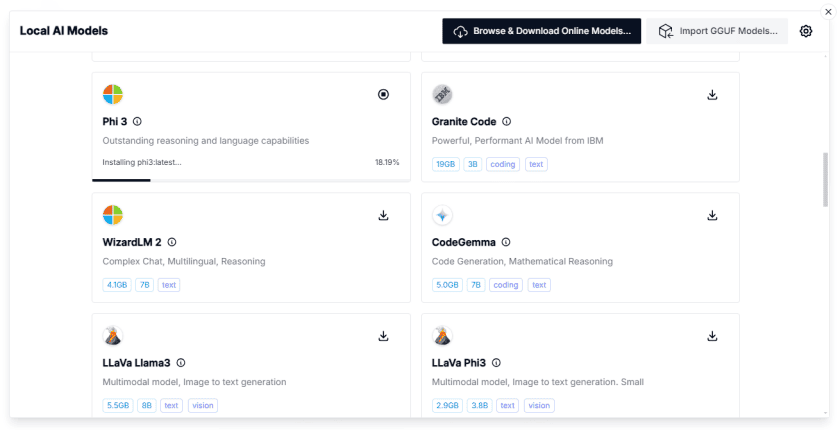Click Import GGUF Models button
This screenshot has width=840, height=430.
click(x=717, y=31)
